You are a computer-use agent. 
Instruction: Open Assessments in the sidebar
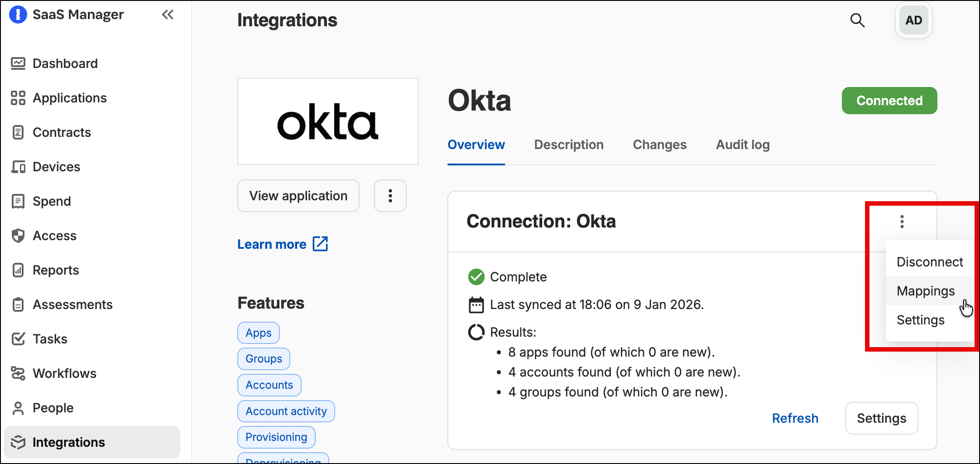92,304
